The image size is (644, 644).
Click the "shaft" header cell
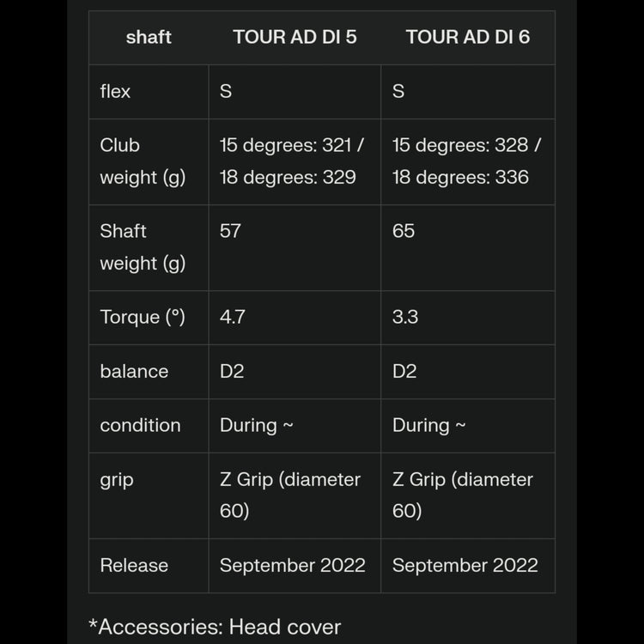[149, 38]
